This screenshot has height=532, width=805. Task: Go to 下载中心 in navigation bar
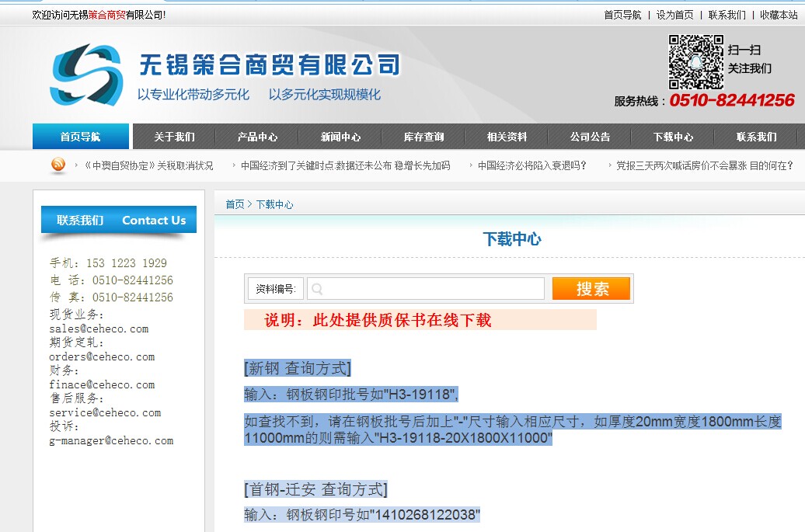(673, 137)
